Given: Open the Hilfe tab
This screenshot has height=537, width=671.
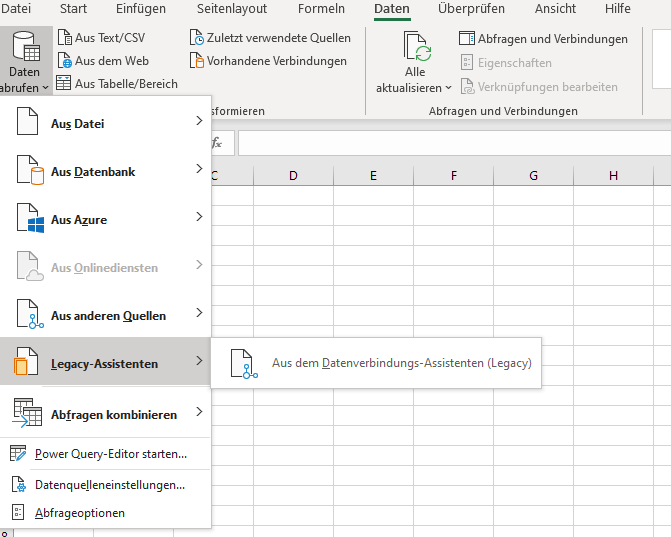Looking at the screenshot, I should coord(618,9).
